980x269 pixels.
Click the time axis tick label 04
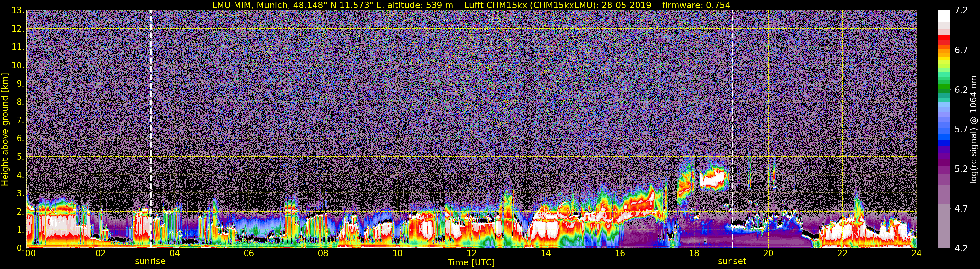click(x=175, y=253)
